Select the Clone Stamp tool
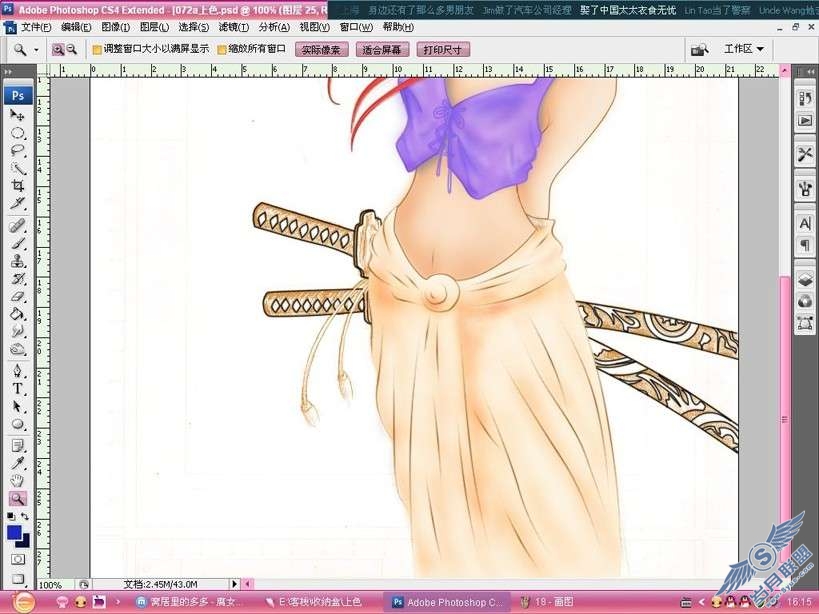The height and width of the screenshot is (614, 819). (x=18, y=261)
